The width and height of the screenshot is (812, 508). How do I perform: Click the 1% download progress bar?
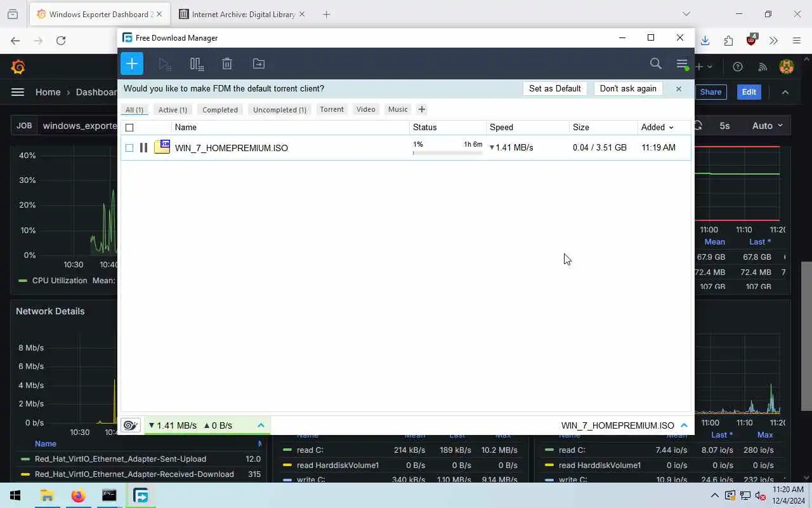coord(447,153)
